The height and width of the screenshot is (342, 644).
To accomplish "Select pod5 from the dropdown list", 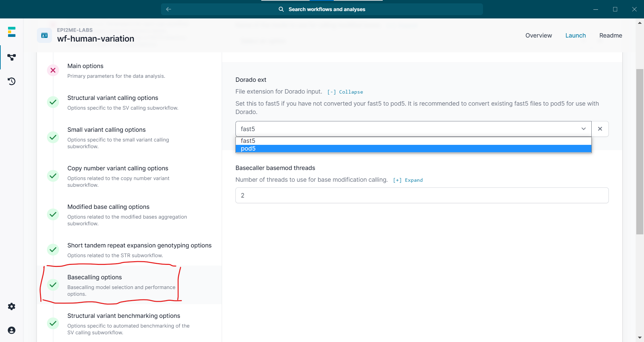I will point(248,149).
